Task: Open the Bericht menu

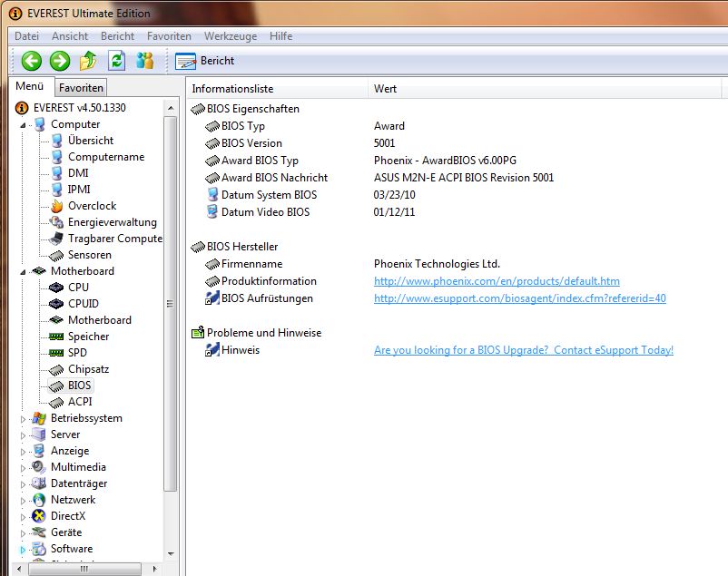Action: [117, 36]
